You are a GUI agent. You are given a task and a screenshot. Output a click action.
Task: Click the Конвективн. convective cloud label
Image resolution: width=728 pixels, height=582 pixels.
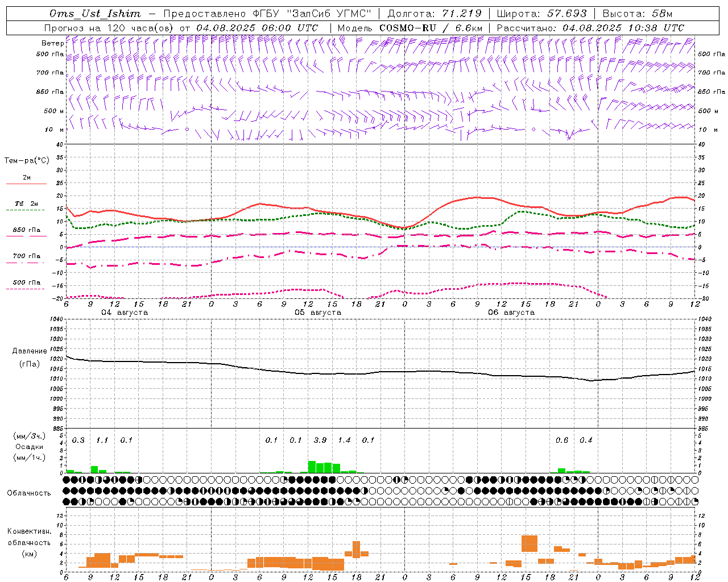[x=29, y=531]
